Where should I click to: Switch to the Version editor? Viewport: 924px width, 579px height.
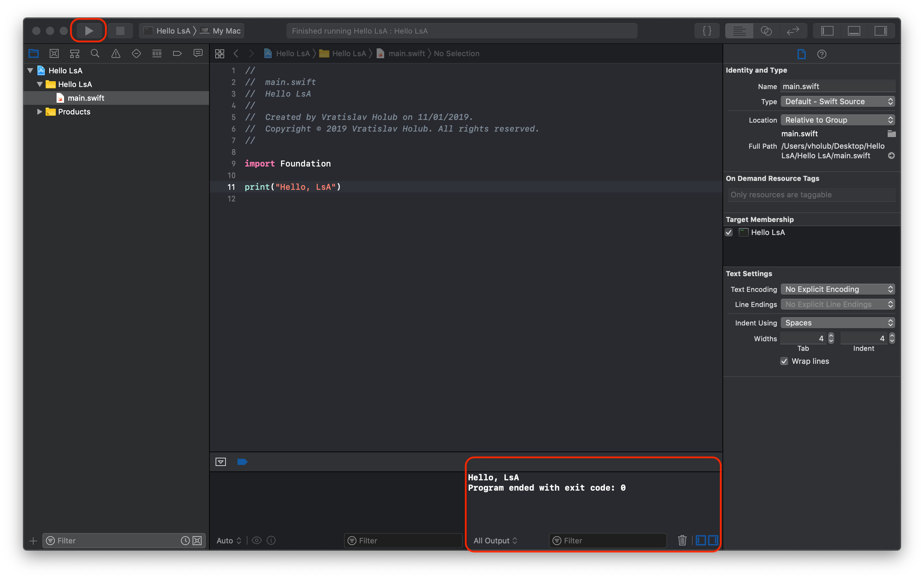coord(793,30)
